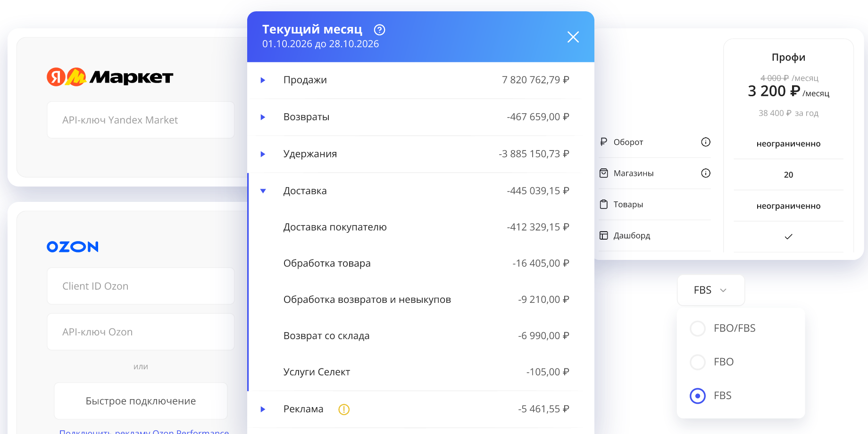Click the Дашборд feature label
The width and height of the screenshot is (868, 434).
[x=632, y=235]
